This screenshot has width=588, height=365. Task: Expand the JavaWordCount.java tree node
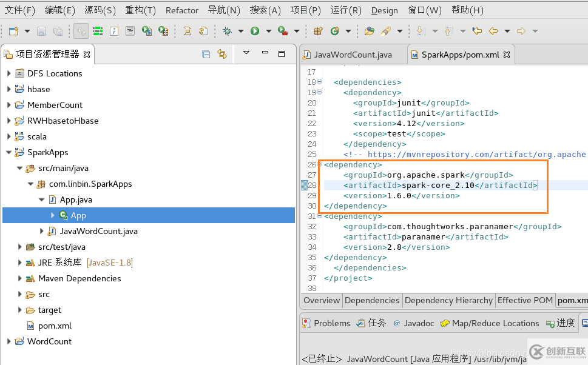pos(42,231)
